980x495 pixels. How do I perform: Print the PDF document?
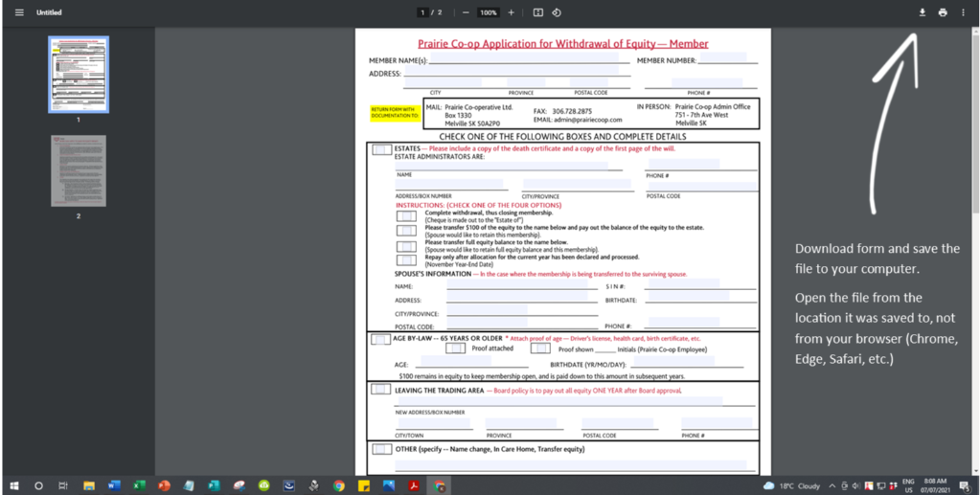pyautogui.click(x=943, y=12)
